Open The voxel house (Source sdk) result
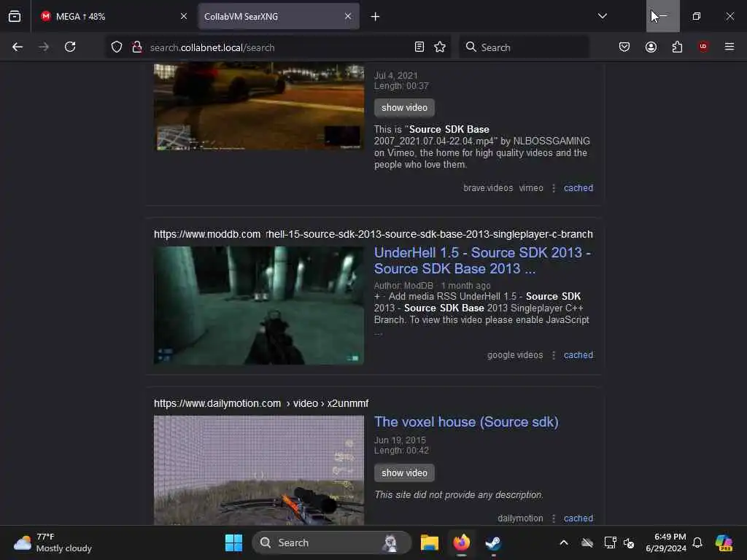Viewport: 747px width, 560px height. [x=466, y=422]
